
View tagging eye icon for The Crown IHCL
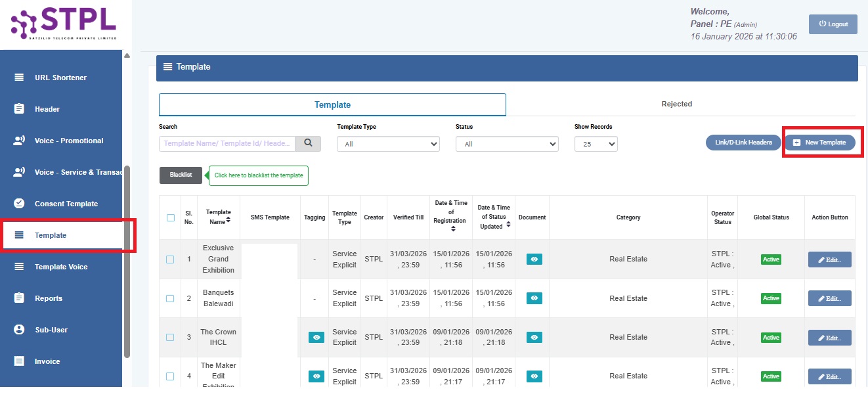(316, 337)
